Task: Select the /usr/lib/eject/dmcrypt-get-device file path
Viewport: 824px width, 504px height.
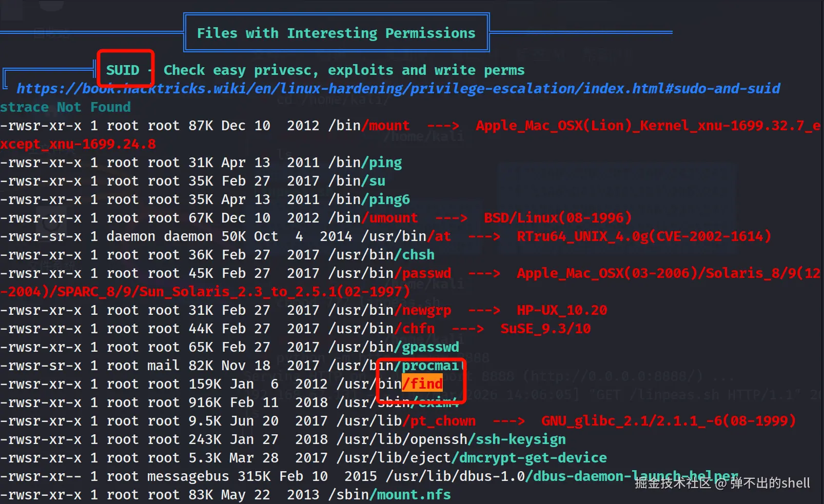Action: (x=472, y=458)
